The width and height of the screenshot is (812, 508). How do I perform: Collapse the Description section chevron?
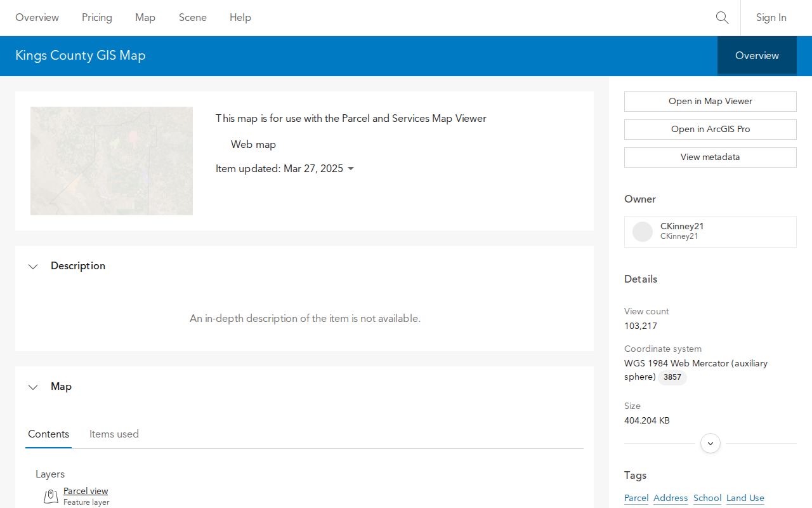pos(33,266)
